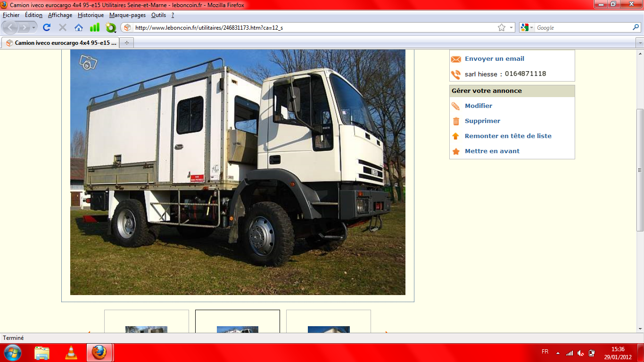Viewport: 644px width, 362px height.
Task: Click the Home icon in the toolbar
Action: coord(79,27)
